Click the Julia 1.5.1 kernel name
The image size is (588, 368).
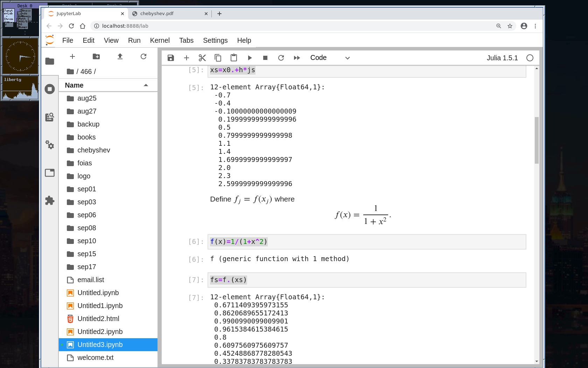(x=502, y=58)
